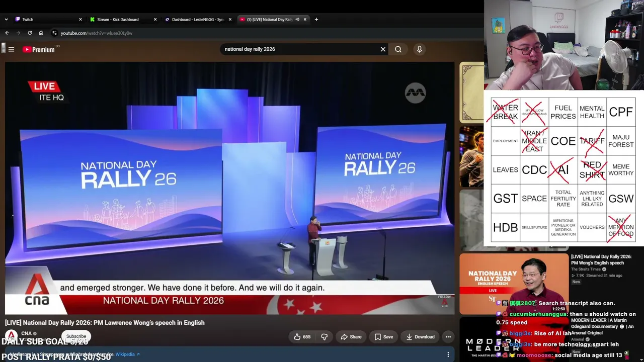The height and width of the screenshot is (362, 644).
Task: Close the Kick Dashboard tab
Action: [x=155, y=20]
